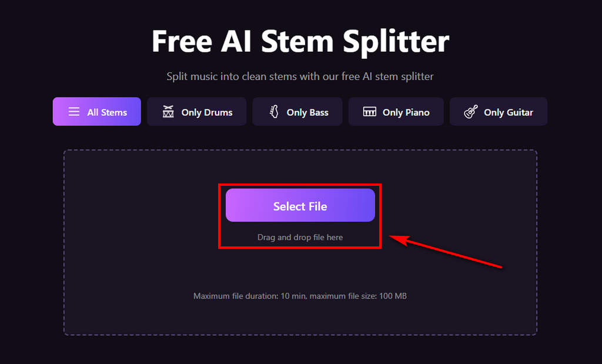Image resolution: width=602 pixels, height=364 pixels.
Task: Click the 'Free AI Stem Splitter' heading
Action: pyautogui.click(x=300, y=42)
